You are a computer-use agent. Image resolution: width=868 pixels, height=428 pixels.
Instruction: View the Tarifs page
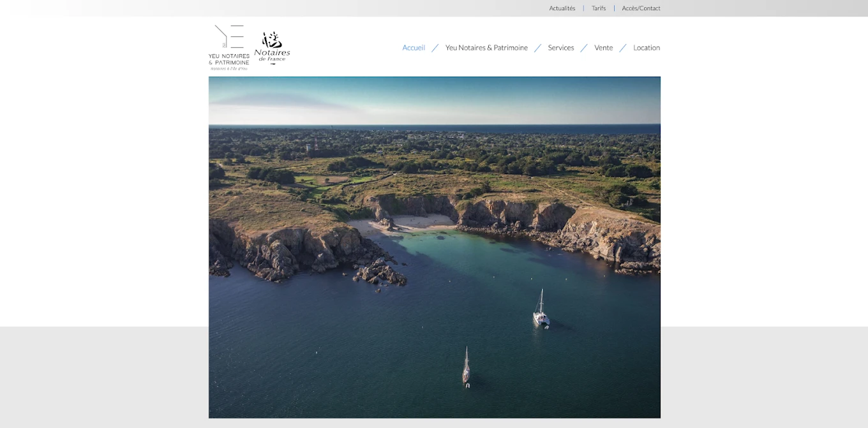coord(599,8)
